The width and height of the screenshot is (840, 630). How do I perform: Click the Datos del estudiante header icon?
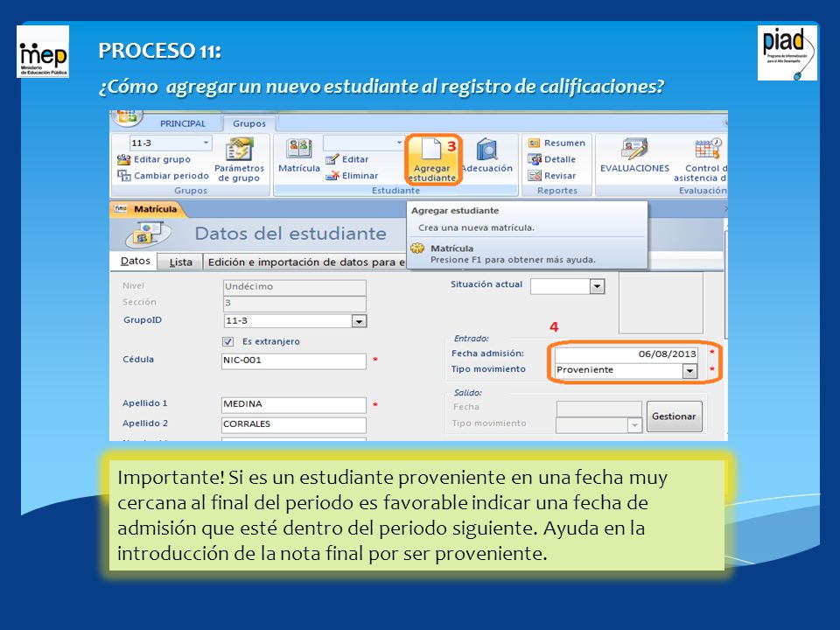[147, 234]
